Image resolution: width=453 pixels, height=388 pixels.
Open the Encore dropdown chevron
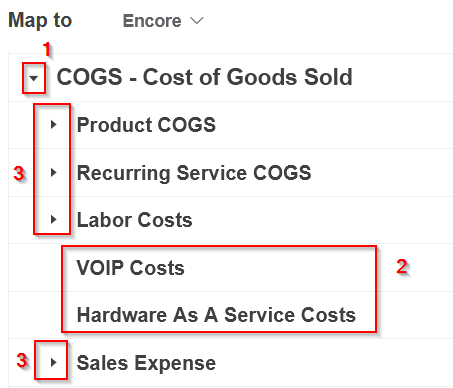(197, 21)
